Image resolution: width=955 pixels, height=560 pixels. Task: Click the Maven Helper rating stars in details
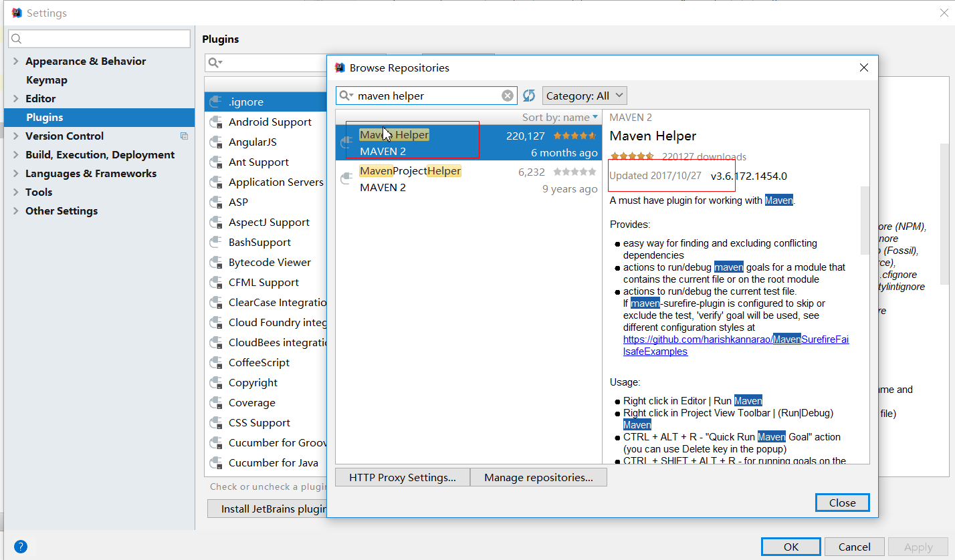click(x=631, y=156)
